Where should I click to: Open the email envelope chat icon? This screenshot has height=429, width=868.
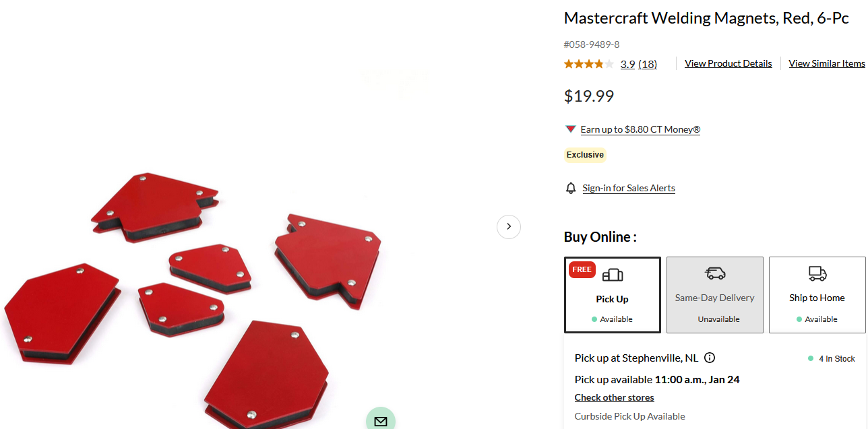point(381,420)
